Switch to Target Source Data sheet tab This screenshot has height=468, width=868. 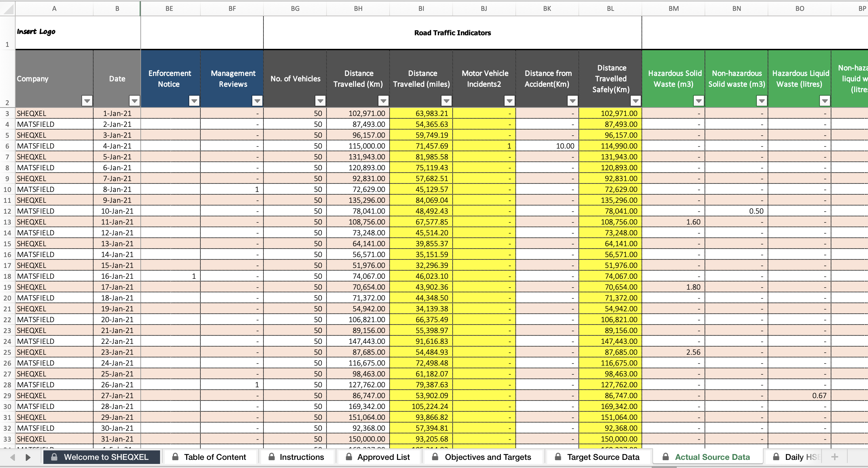click(598, 457)
